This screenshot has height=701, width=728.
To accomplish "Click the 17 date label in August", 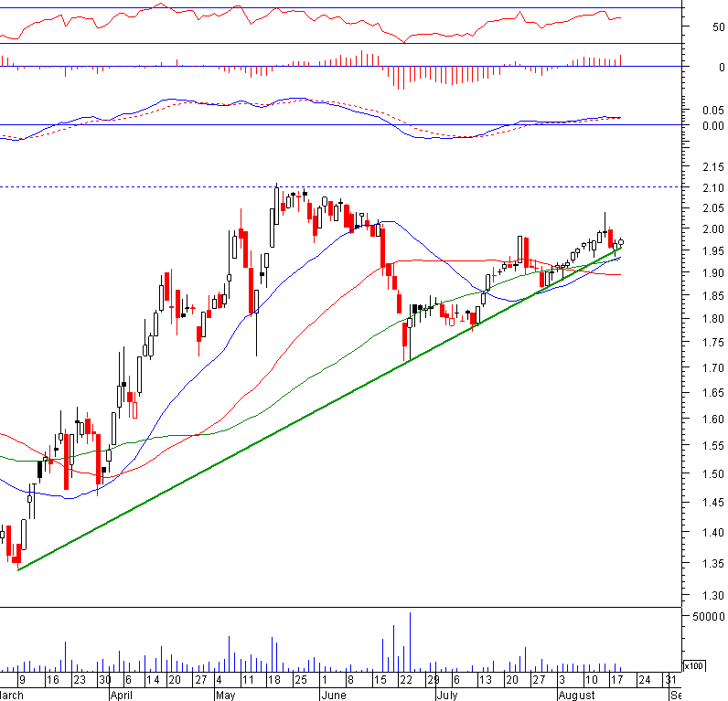I will click(x=616, y=680).
